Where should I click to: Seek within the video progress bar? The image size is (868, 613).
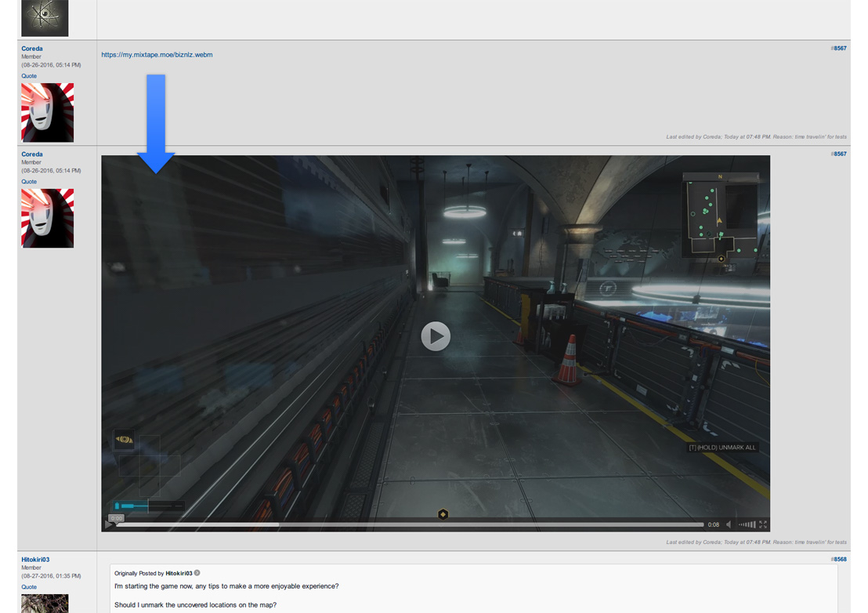pyautogui.click(x=410, y=524)
